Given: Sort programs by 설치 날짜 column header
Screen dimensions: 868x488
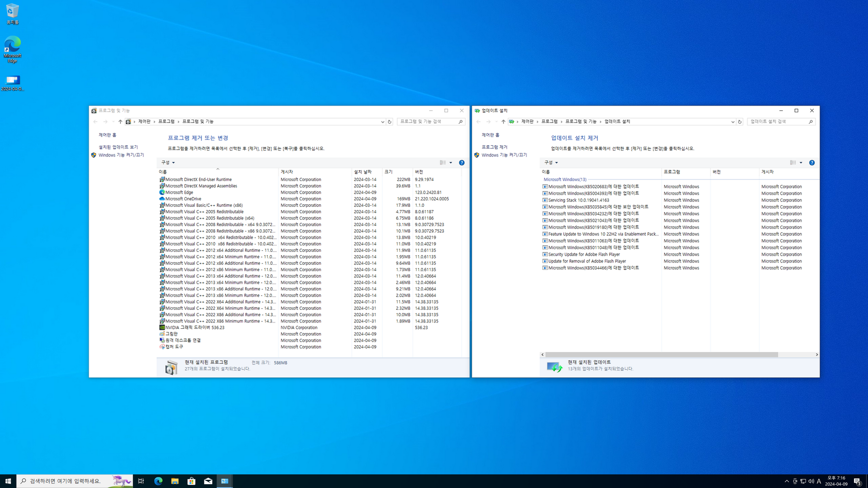Looking at the screenshot, I should click(367, 172).
